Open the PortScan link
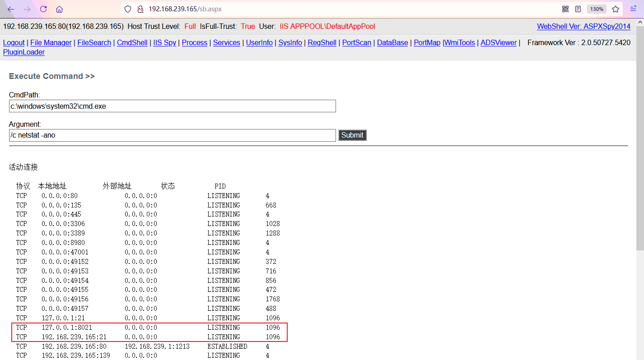Screen dimensions: 644x360 click(x=357, y=43)
